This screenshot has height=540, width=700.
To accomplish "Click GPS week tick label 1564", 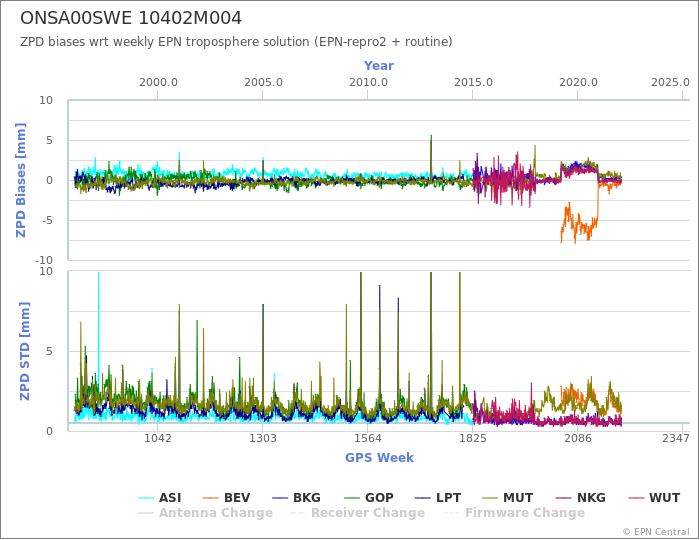I will 368,438.
